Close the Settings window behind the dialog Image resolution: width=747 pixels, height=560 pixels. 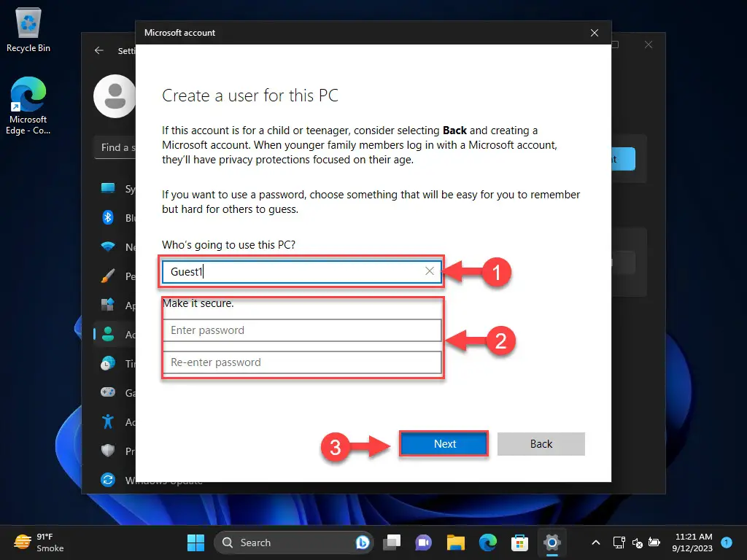(x=649, y=44)
